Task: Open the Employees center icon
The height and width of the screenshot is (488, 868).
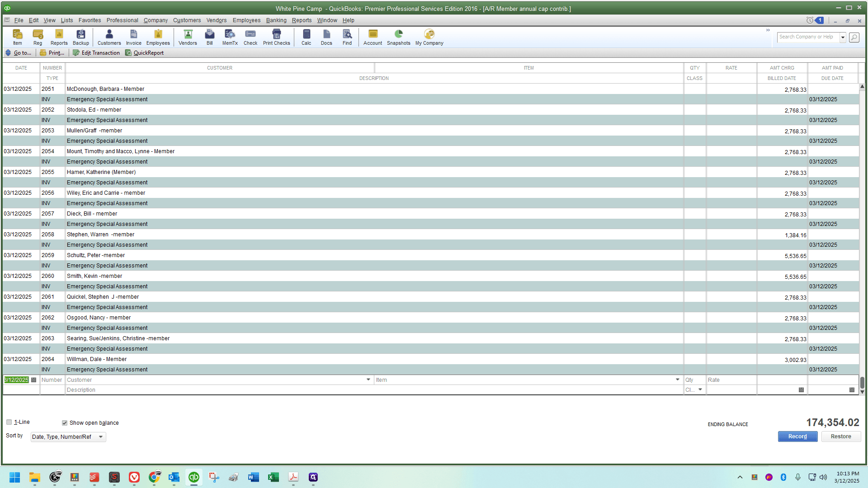Action: tap(158, 37)
